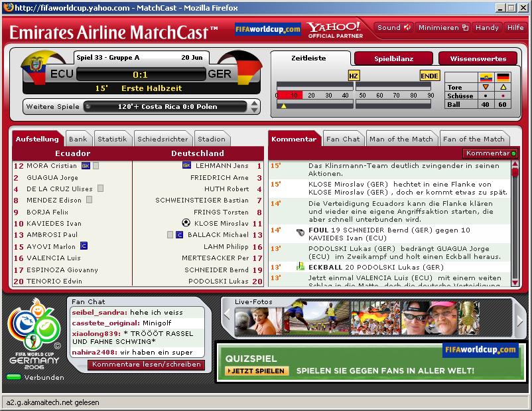Click the Minimieren button
The height and width of the screenshot is (411, 532).
click(443, 28)
